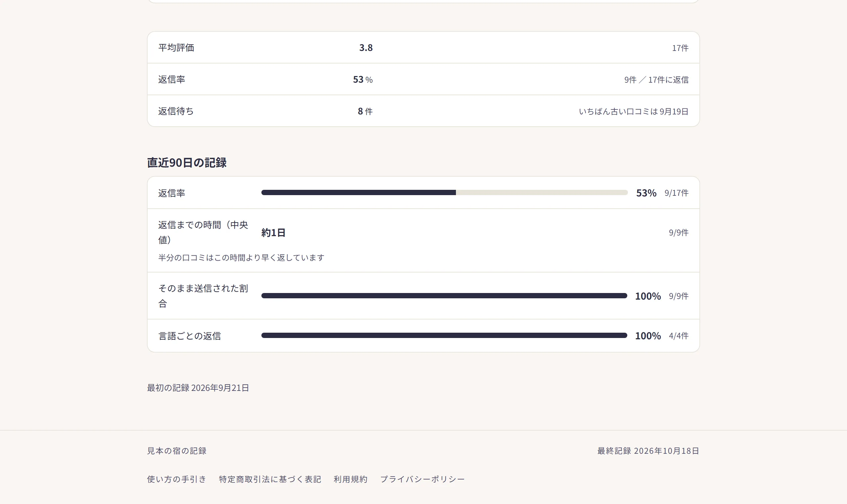Click the 9/17件 count beside 返信率 bar
Viewport: 847px width, 504px height.
[677, 193]
